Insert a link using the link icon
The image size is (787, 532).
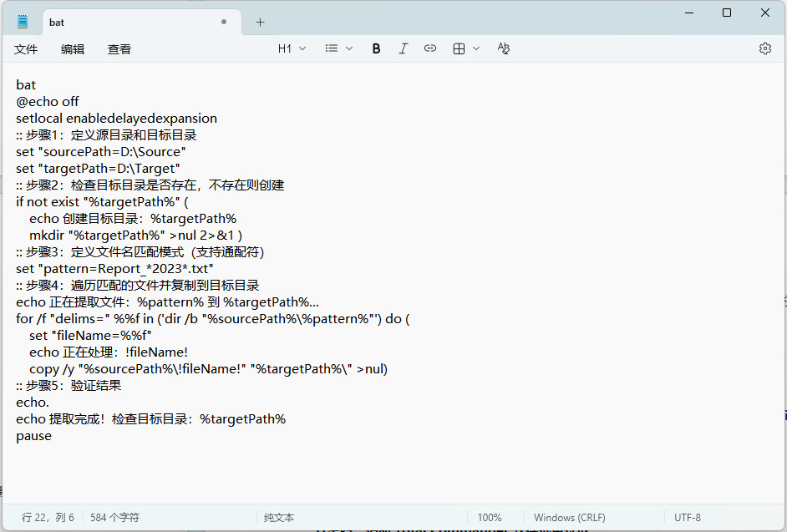click(430, 48)
